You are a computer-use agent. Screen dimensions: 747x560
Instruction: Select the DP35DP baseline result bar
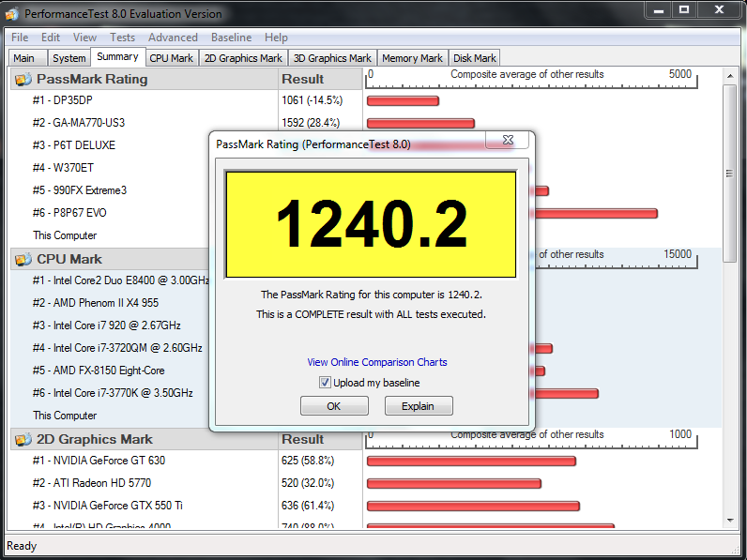[x=403, y=100]
